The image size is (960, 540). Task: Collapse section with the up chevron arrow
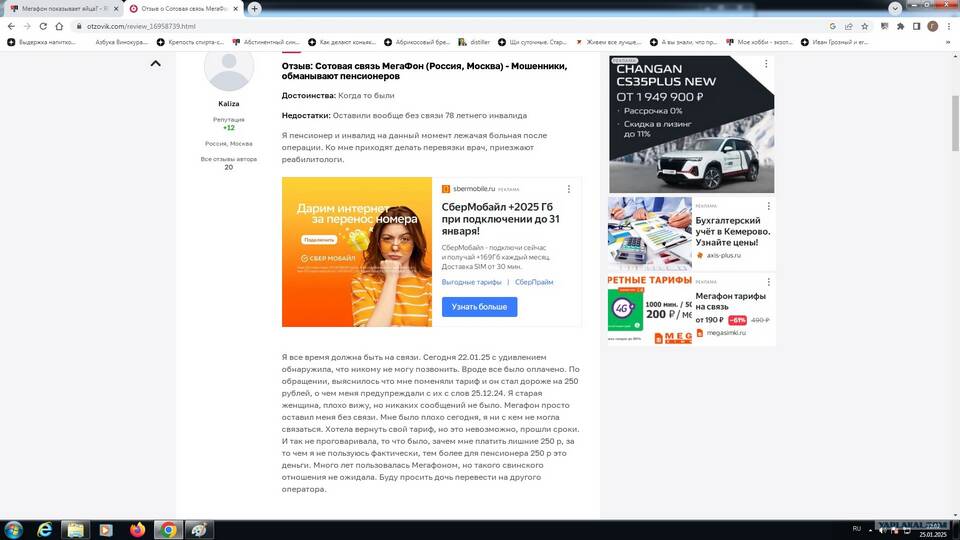tap(155, 63)
